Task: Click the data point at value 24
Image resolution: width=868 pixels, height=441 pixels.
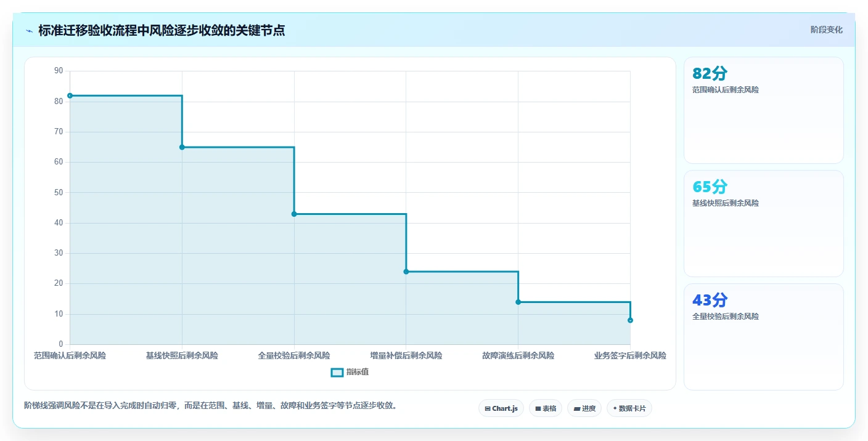Action: tap(406, 272)
